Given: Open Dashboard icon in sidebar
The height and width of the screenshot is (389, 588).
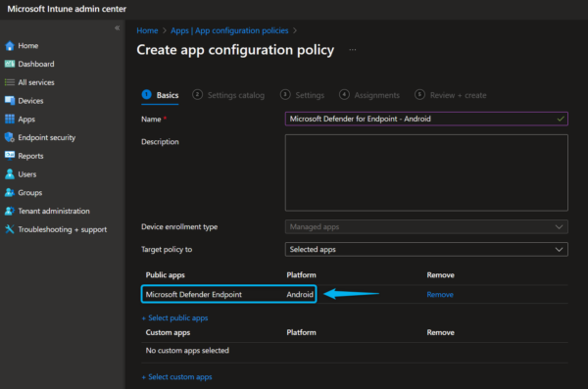Looking at the screenshot, I should [10, 64].
